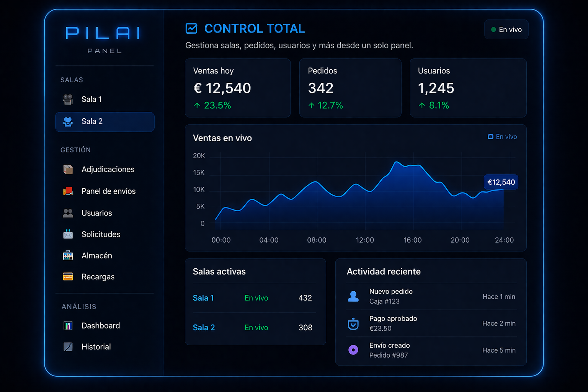This screenshot has height=392, width=588.
Task: Click the Solicitudes envelope icon
Action: coord(68,234)
